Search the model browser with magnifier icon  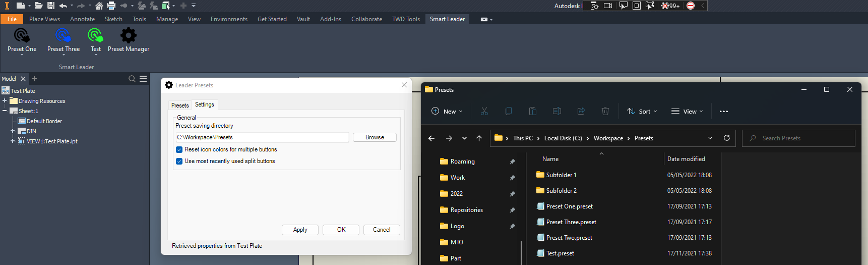132,79
